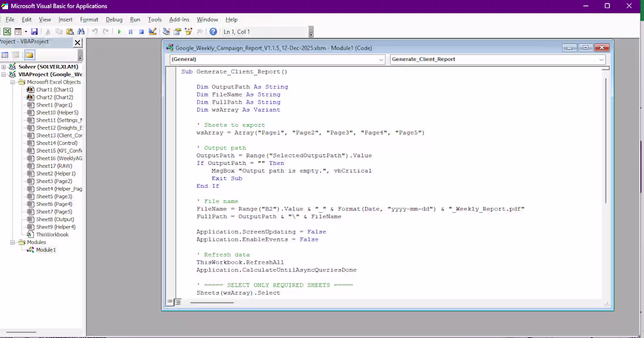Open the Add-Ins menu
This screenshot has height=338, width=644.
coord(179,19)
